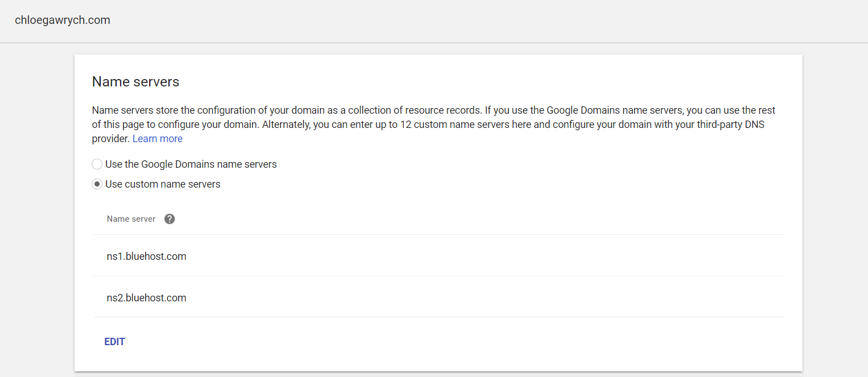Choose the 'Use the Google Domains name servers' label
The width and height of the screenshot is (868, 377).
click(191, 164)
